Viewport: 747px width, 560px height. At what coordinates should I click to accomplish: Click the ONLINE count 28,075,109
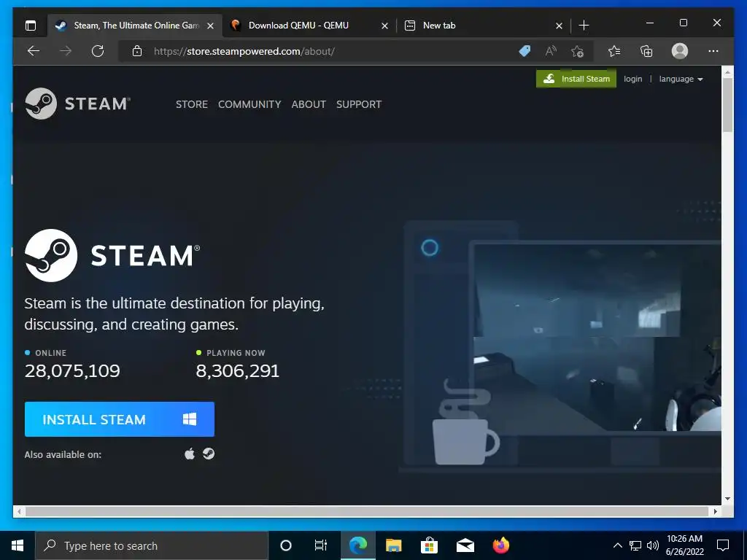tap(72, 371)
